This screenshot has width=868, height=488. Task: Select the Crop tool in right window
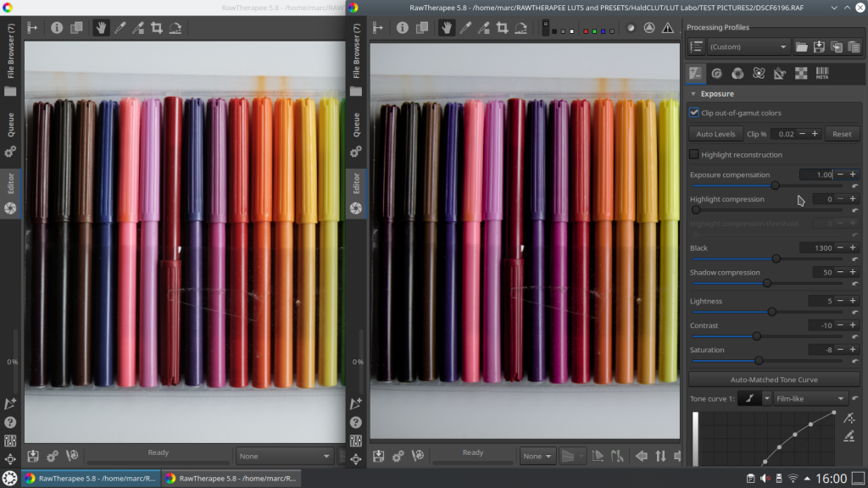click(503, 28)
